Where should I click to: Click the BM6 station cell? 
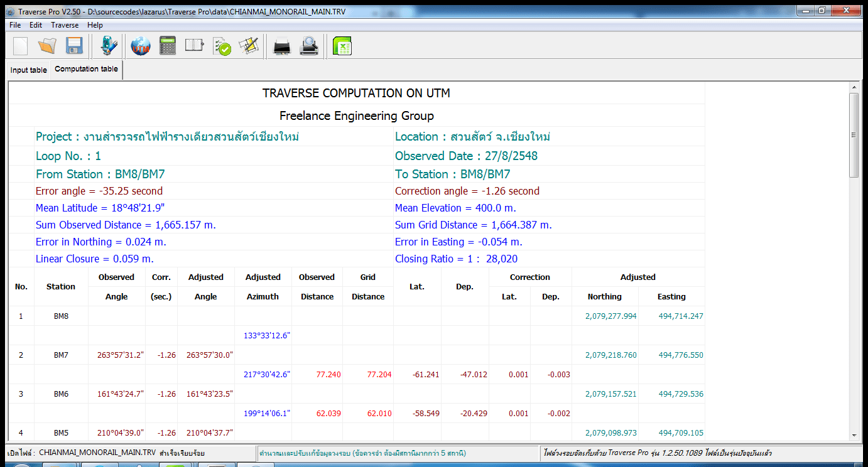pos(61,394)
